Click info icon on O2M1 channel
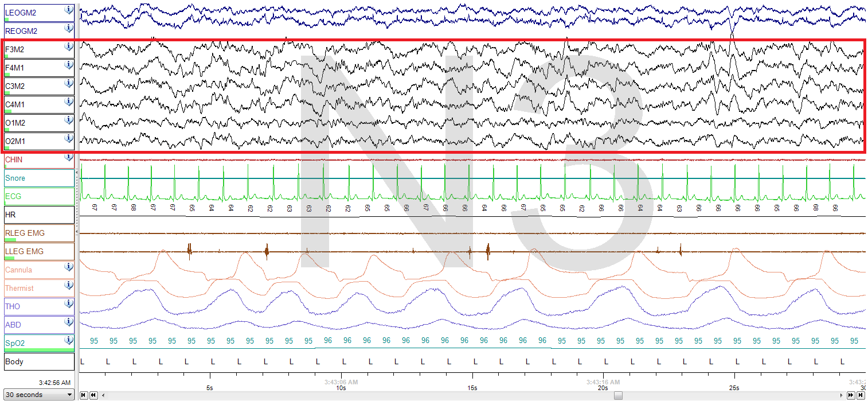868x405 pixels. tap(69, 138)
